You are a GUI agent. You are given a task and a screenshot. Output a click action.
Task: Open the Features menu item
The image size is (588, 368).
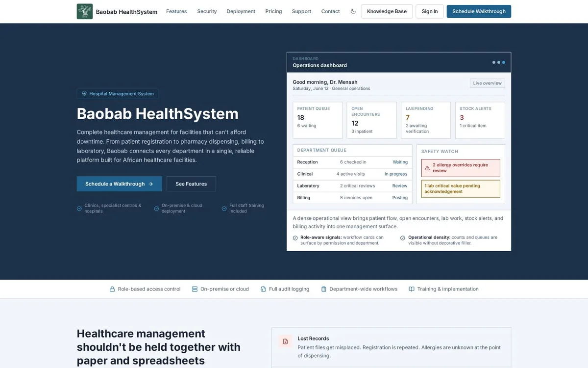[176, 11]
